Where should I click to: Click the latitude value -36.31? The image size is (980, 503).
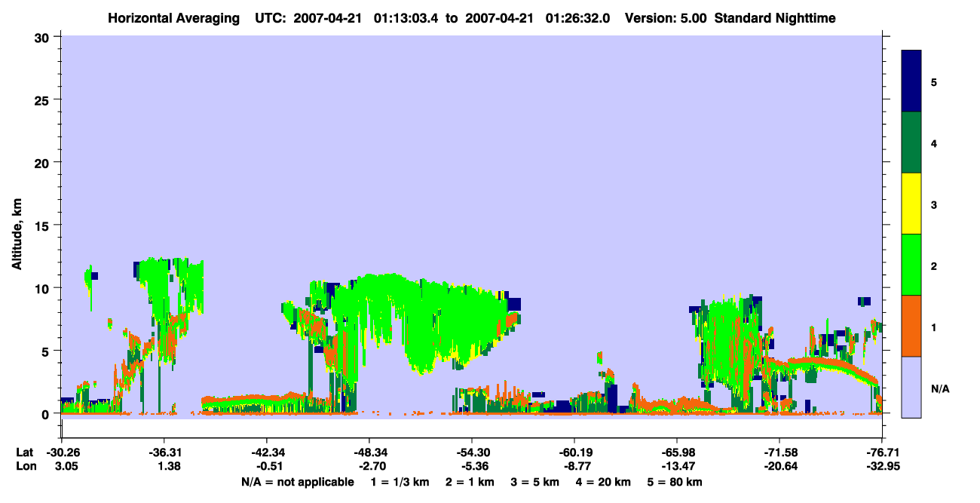[164, 452]
